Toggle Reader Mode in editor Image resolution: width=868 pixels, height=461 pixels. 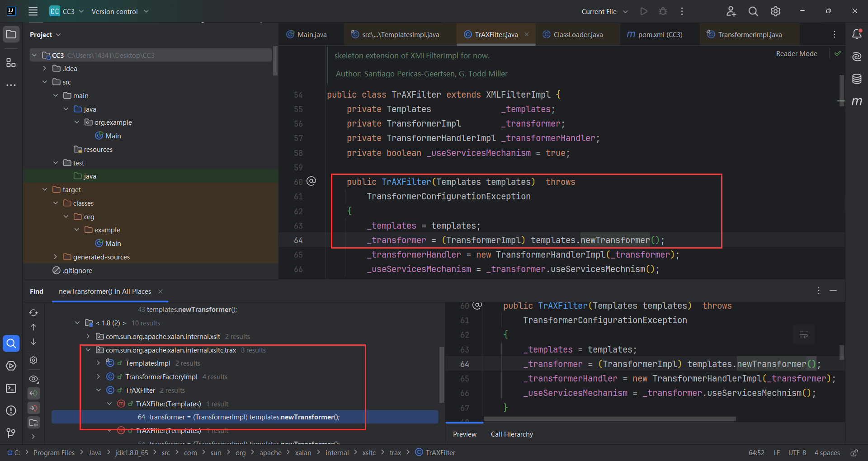click(x=797, y=54)
